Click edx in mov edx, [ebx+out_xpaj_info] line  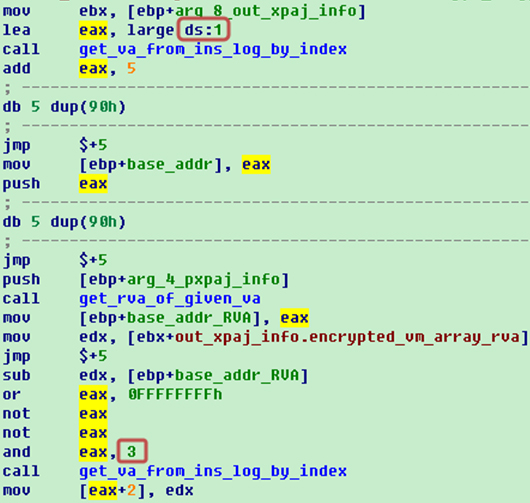(x=93, y=337)
